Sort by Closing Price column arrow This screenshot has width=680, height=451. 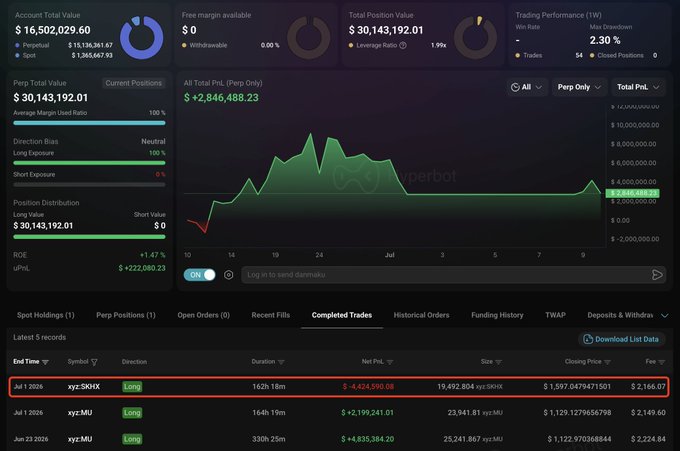[x=607, y=362]
